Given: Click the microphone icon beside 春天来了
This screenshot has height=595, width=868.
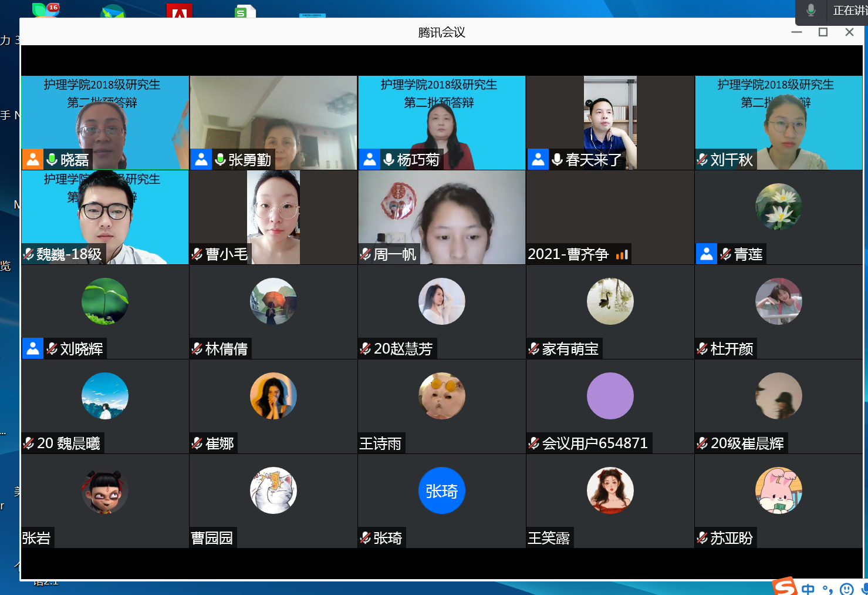Looking at the screenshot, I should pyautogui.click(x=558, y=159).
